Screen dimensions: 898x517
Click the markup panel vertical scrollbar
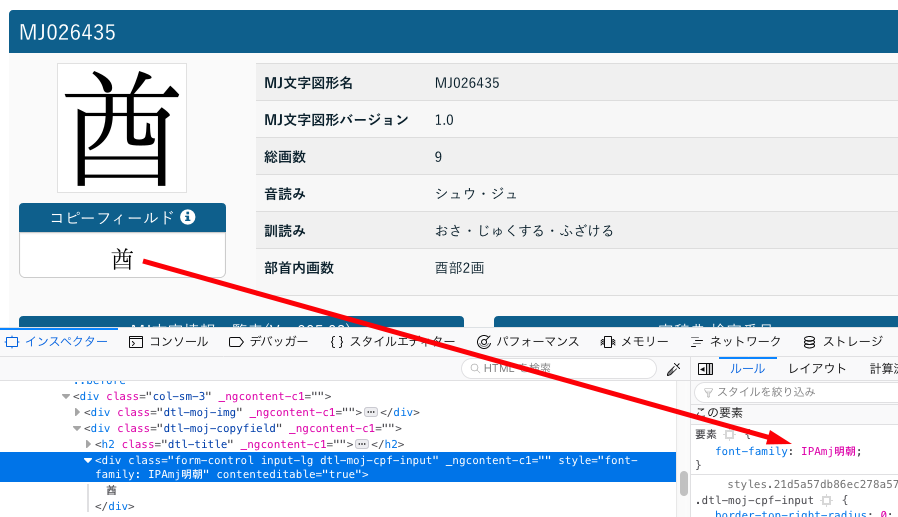click(x=683, y=483)
